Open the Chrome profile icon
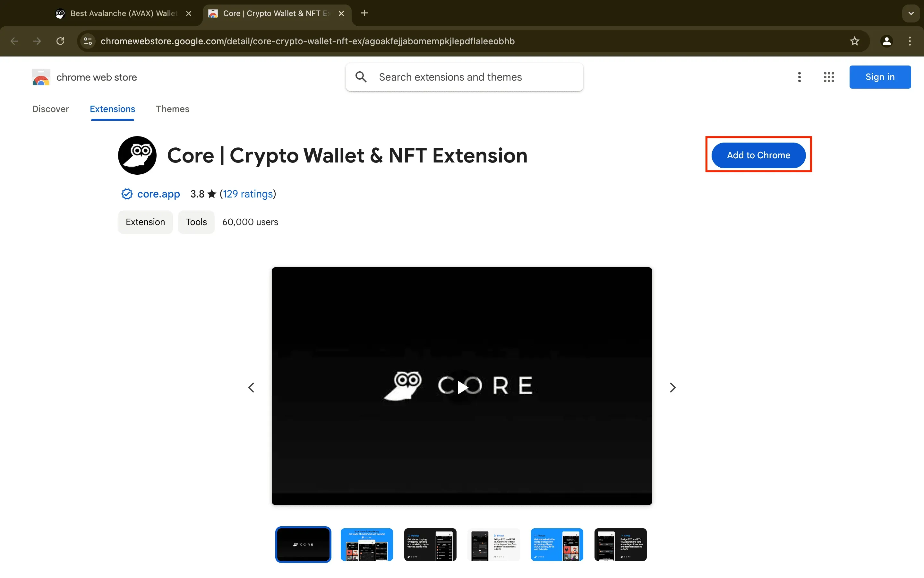Screen dimensions: 924x578 click(x=886, y=41)
